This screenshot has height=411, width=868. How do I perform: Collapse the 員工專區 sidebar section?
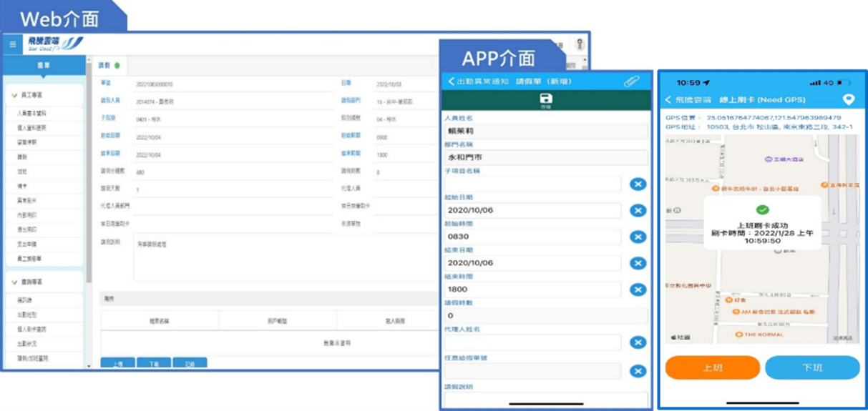pyautogui.click(x=16, y=94)
